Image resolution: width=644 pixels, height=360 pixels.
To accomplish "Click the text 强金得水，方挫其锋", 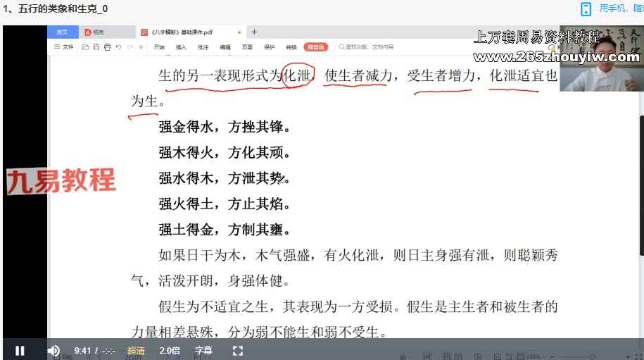I will pyautogui.click(x=225, y=127).
